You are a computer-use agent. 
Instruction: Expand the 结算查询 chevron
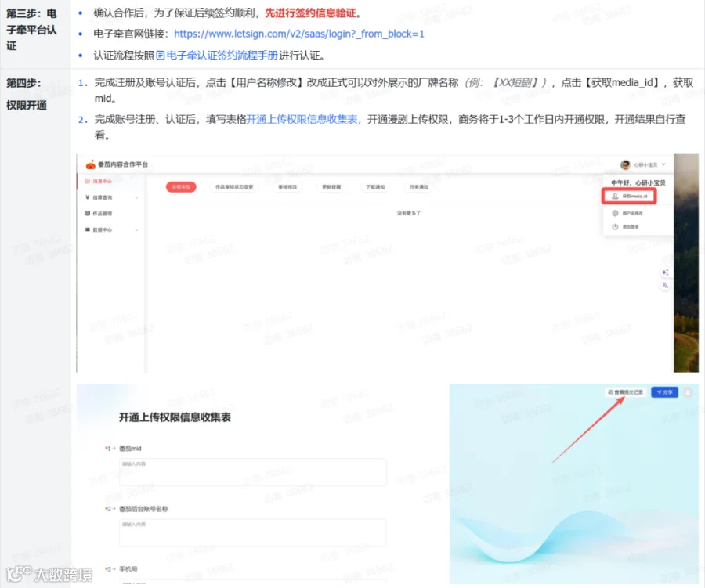coord(136,197)
